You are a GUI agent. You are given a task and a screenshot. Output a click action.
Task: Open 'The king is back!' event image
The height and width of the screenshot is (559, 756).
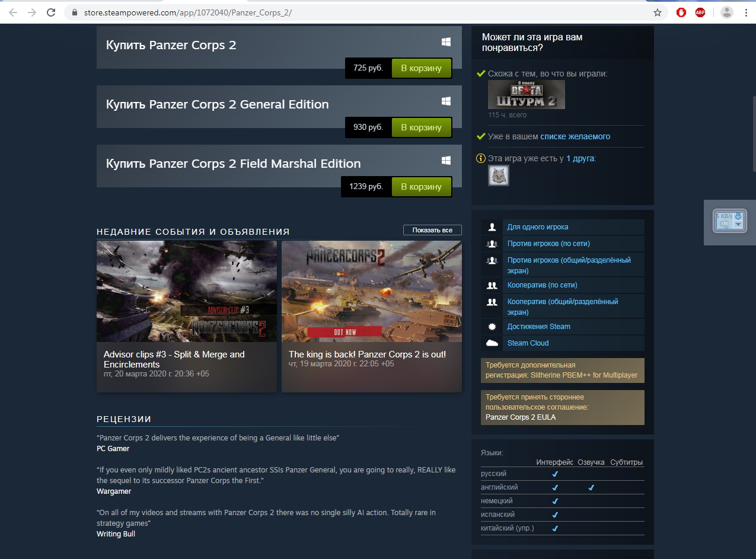[x=372, y=291]
